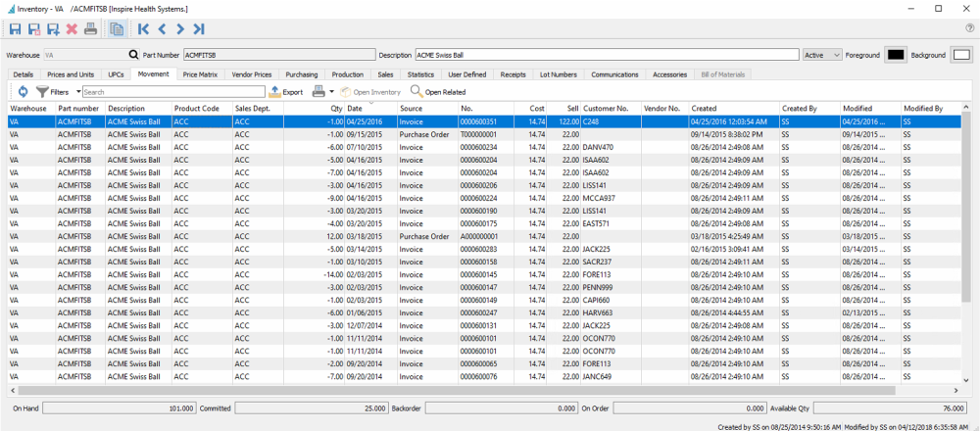The image size is (980, 431).
Task: Open the Active status dropdown
Action: 821,56
